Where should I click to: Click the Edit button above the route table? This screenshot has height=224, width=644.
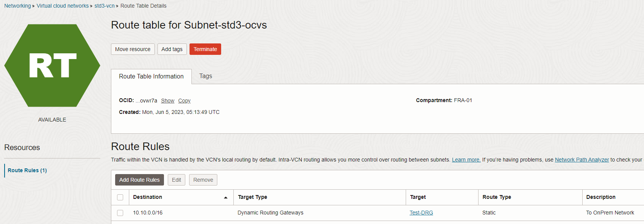(176, 179)
